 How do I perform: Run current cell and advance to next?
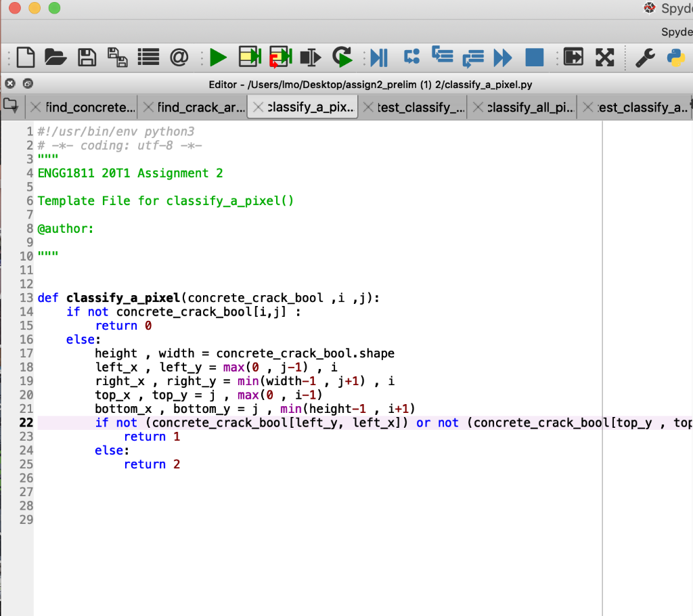(x=281, y=57)
